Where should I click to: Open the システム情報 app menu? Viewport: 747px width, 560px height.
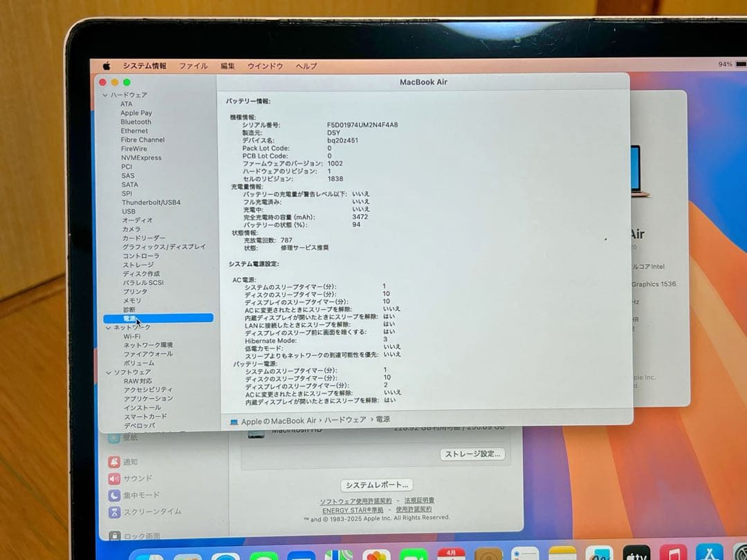[x=145, y=66]
